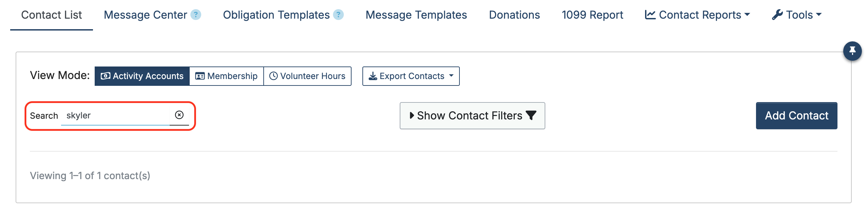Click the funnel filter icon

coord(531,115)
